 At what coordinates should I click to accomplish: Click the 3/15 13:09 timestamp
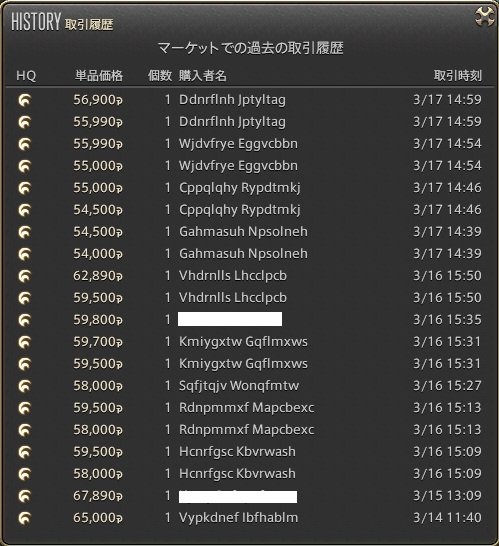tap(447, 496)
